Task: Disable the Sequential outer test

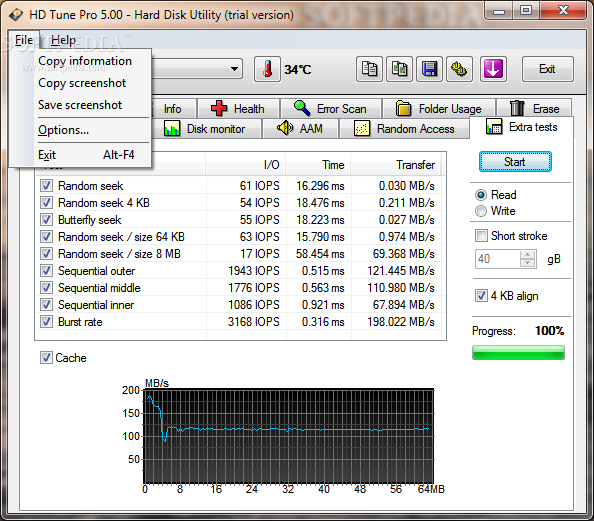Action: [46, 271]
